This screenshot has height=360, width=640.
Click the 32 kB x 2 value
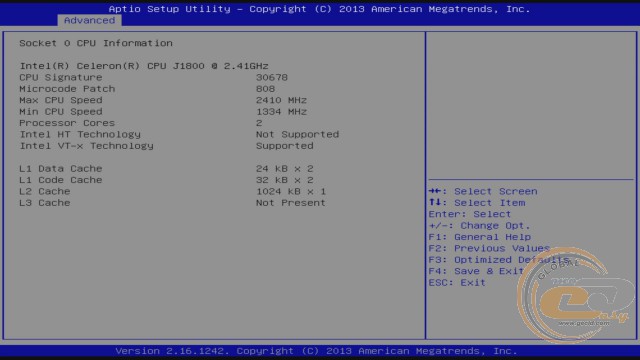284,180
